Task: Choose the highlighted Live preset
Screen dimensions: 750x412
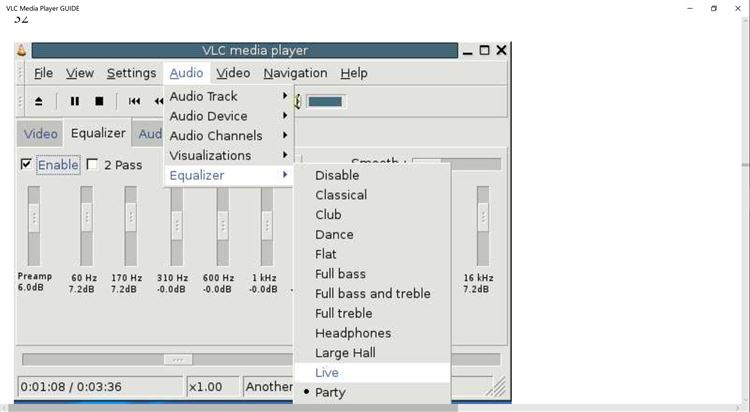Action: pos(372,373)
